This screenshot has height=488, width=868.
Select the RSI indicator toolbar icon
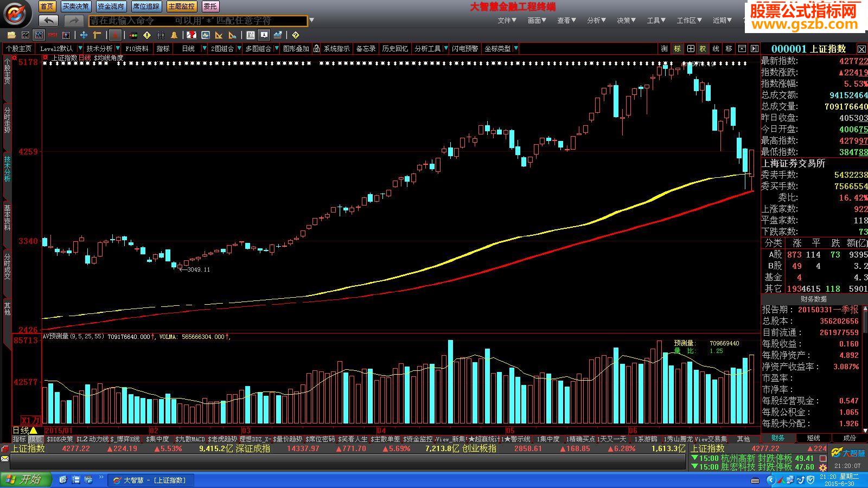coord(53,35)
